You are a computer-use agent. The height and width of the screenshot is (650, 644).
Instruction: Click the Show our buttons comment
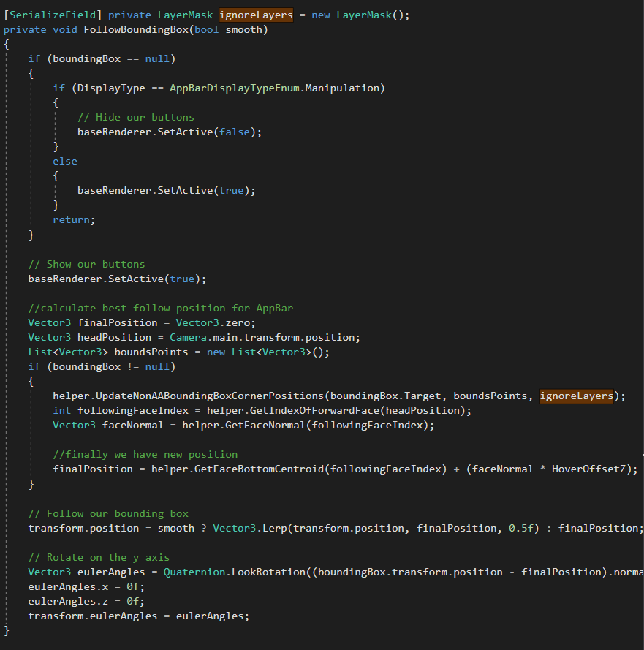point(86,264)
